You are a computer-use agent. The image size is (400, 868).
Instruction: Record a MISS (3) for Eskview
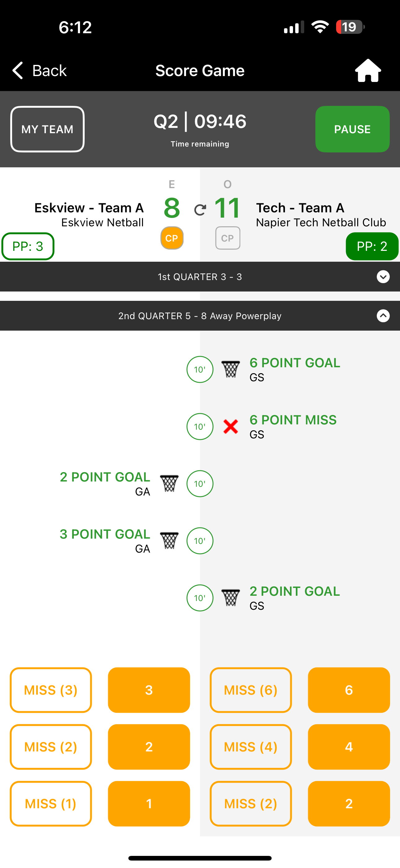(51, 690)
